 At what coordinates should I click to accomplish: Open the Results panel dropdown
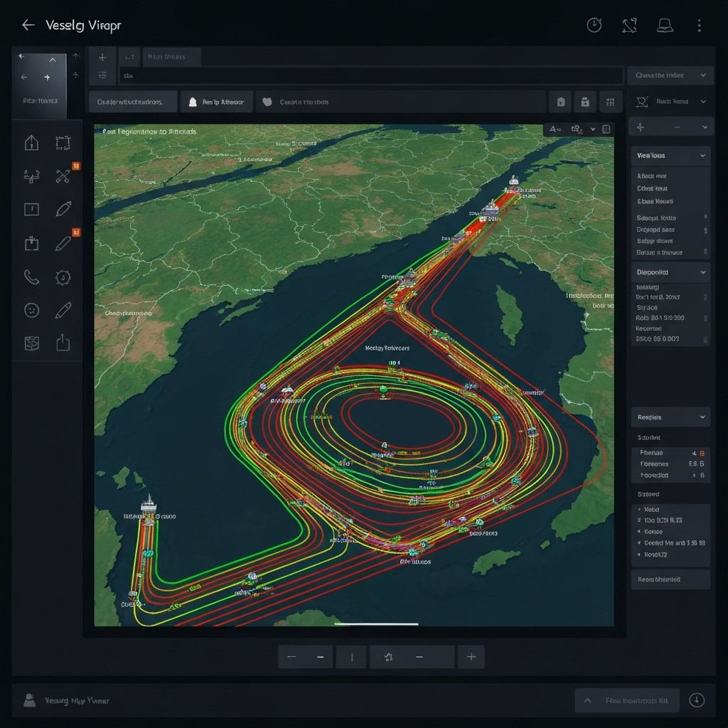click(669, 417)
